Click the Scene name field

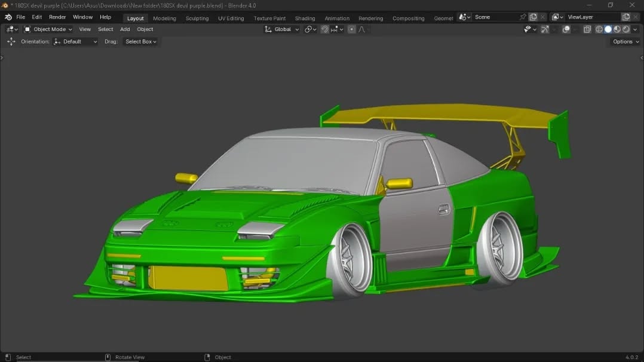[x=495, y=17]
